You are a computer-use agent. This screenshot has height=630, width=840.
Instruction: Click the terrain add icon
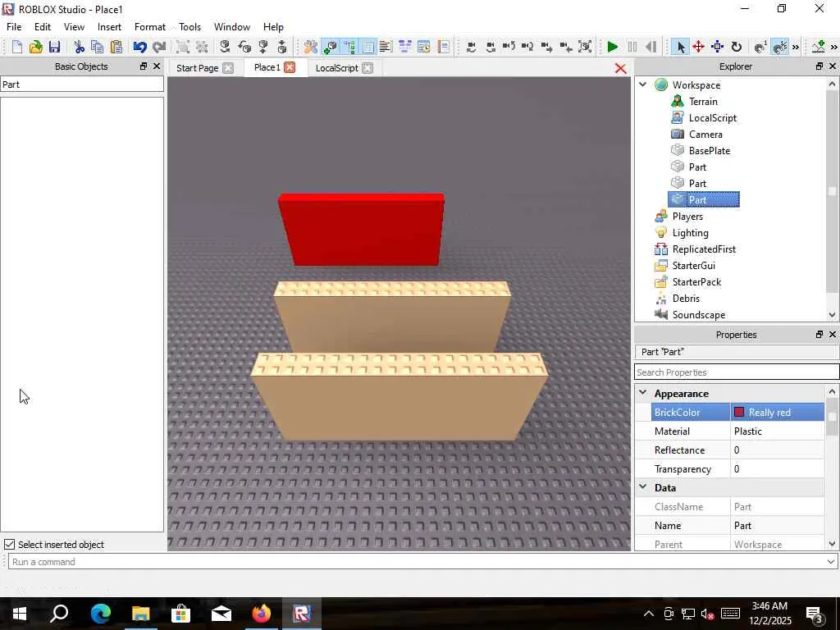point(819,47)
